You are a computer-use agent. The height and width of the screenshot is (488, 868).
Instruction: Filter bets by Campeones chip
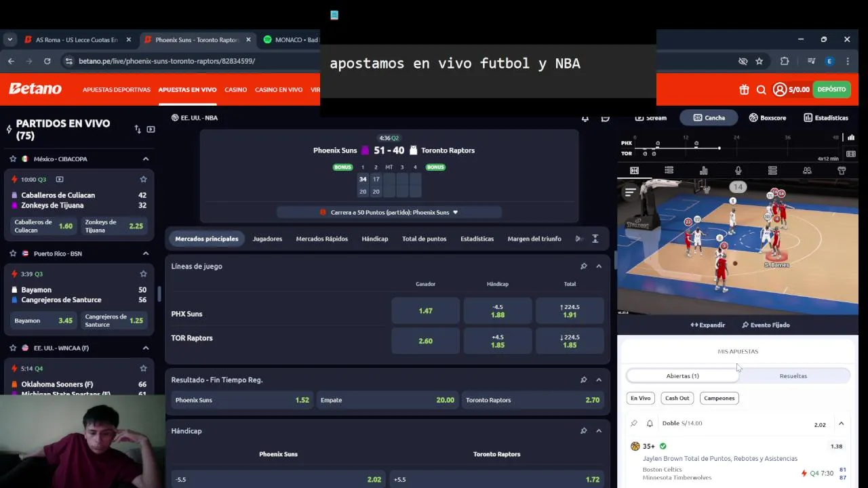tap(719, 399)
